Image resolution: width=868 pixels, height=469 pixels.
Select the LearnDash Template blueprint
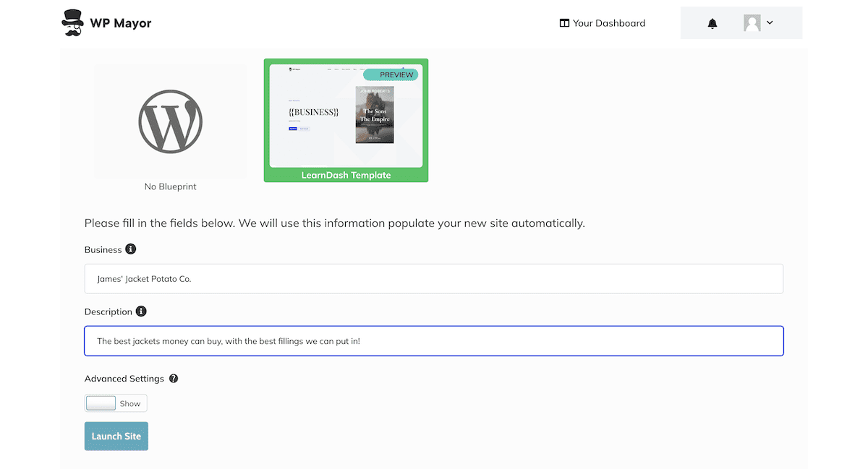346,120
